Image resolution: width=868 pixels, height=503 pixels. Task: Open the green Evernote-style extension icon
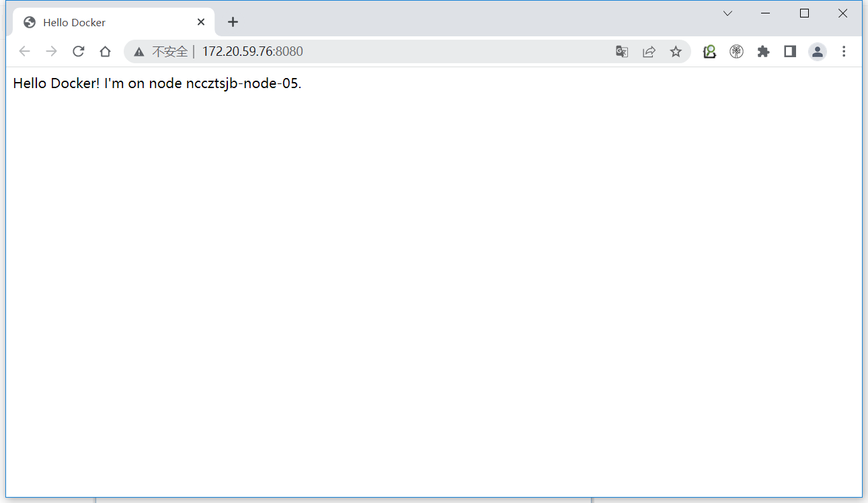coord(709,52)
